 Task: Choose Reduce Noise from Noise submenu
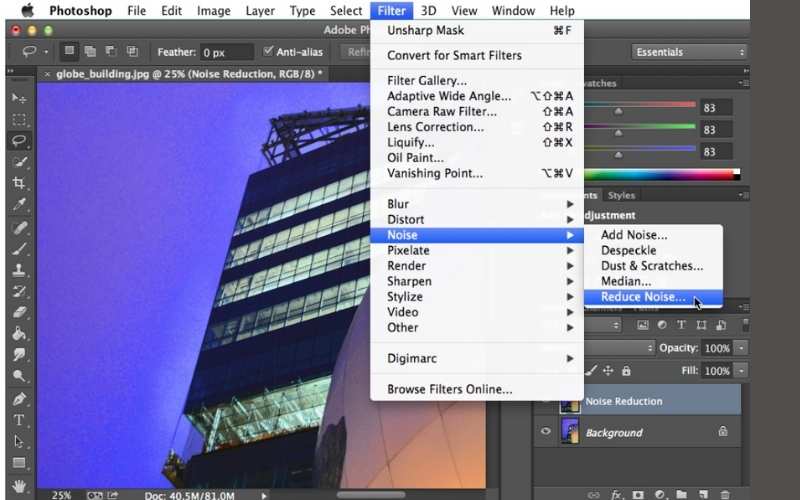(653, 297)
